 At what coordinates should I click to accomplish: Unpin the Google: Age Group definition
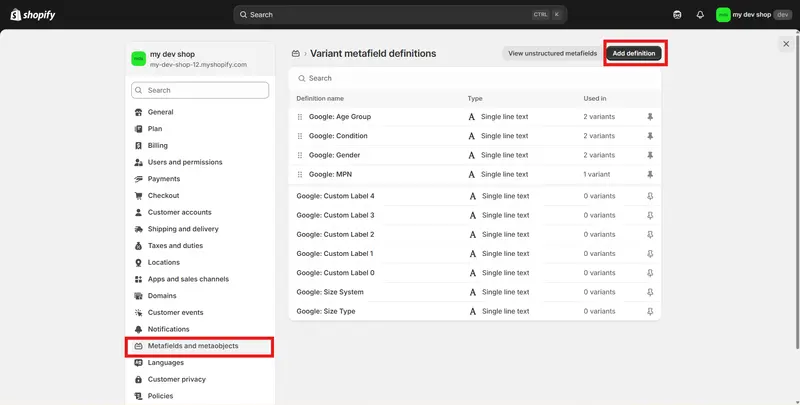click(x=650, y=117)
